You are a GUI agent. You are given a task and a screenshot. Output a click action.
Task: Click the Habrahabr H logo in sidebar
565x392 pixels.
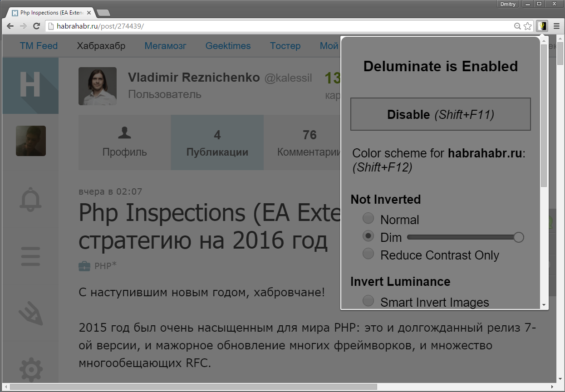click(30, 85)
